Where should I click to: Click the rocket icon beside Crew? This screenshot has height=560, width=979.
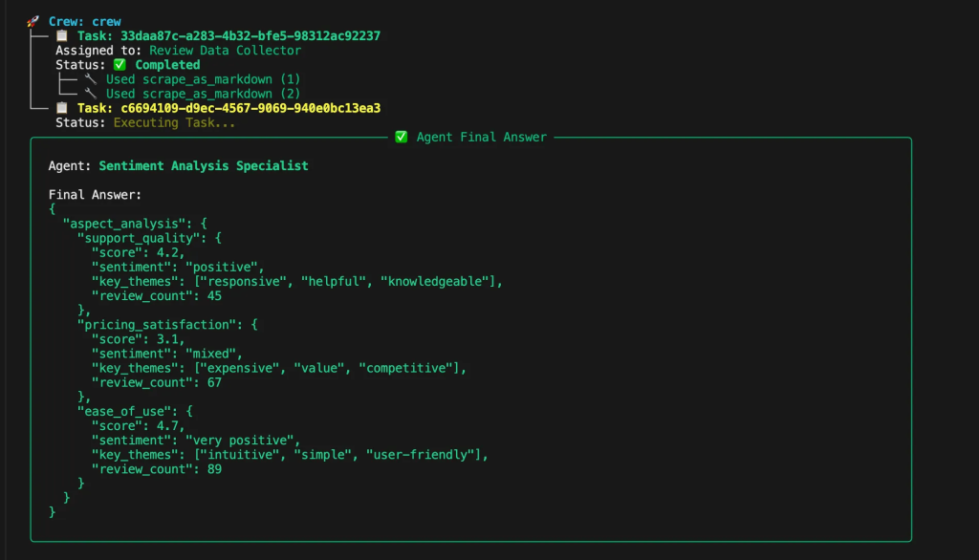[33, 21]
